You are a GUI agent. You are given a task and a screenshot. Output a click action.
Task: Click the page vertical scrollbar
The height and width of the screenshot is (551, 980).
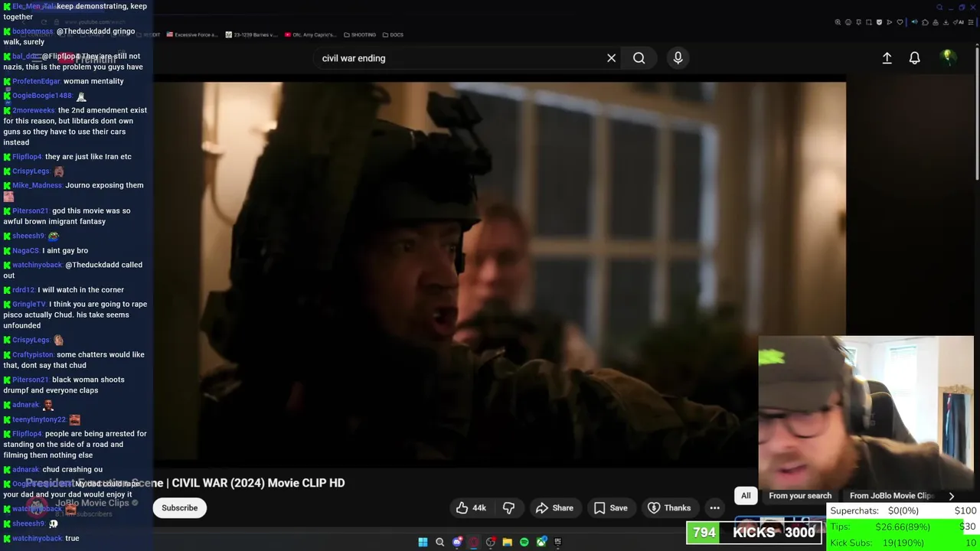(976, 115)
